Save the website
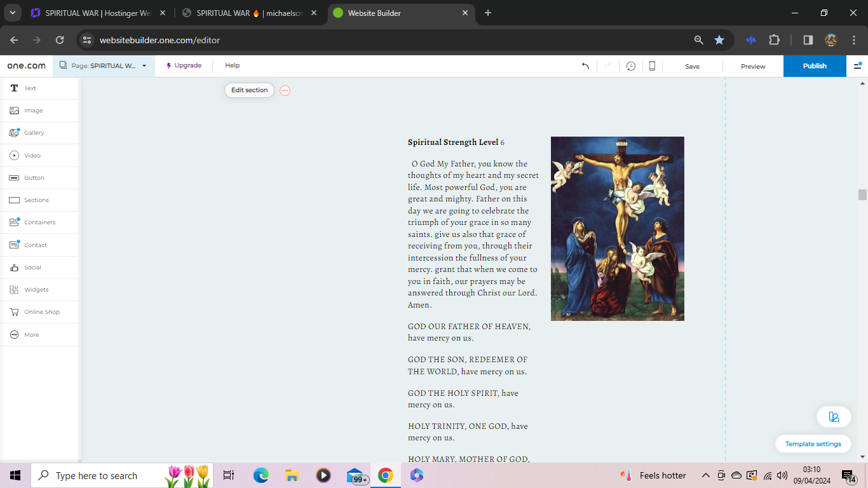 692,66
